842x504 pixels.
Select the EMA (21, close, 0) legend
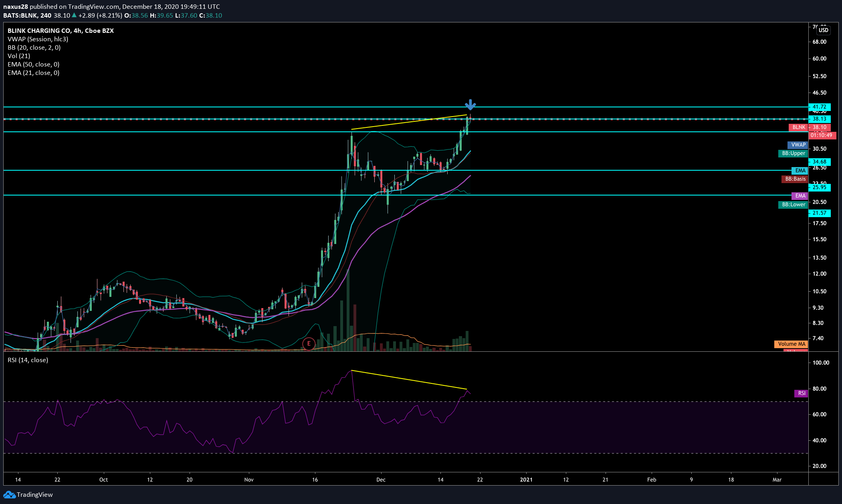[33, 73]
